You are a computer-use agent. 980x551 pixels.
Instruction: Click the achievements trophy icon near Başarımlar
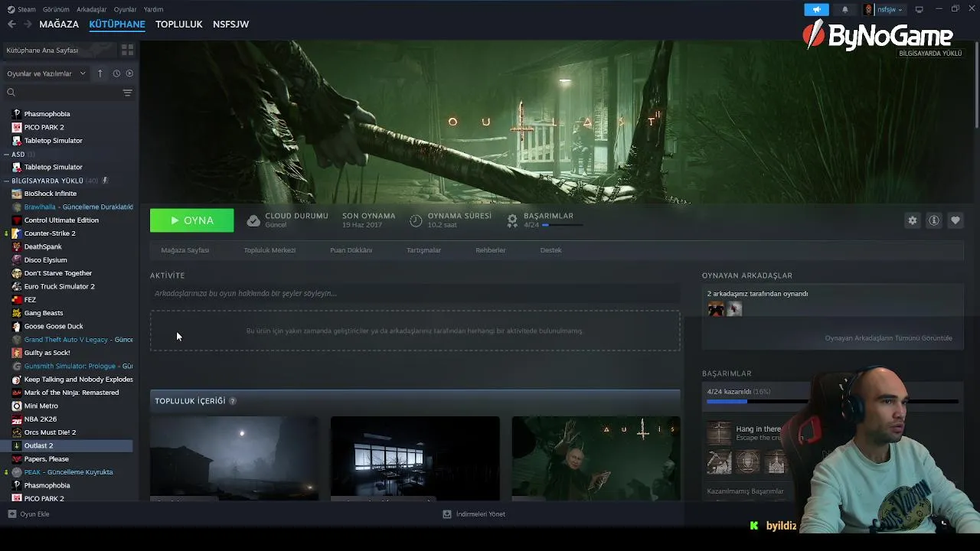click(512, 220)
